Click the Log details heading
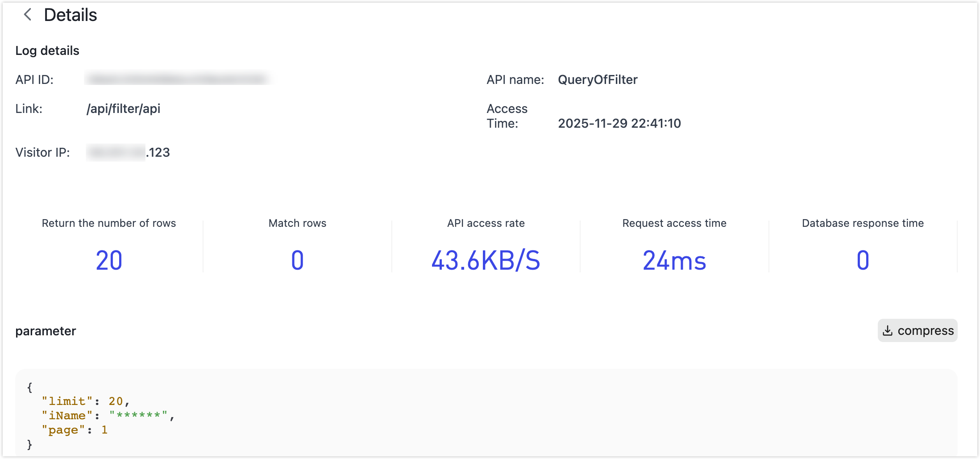980x459 pixels. 47,50
